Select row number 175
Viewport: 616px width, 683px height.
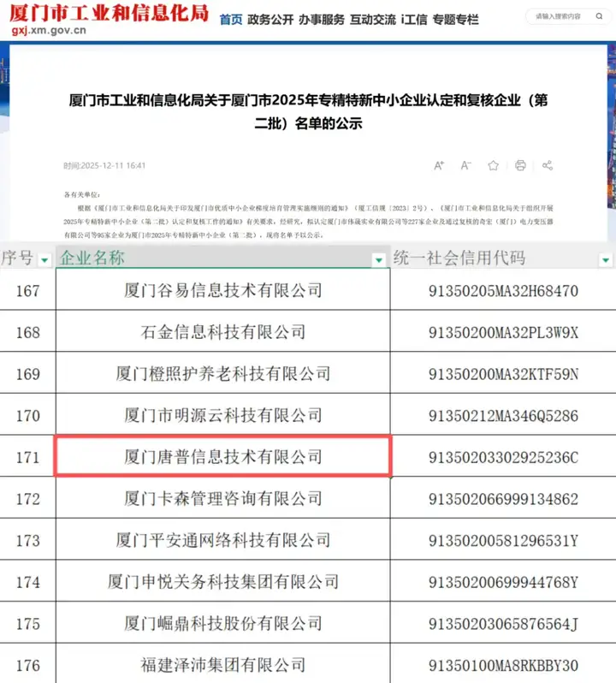coord(28,624)
